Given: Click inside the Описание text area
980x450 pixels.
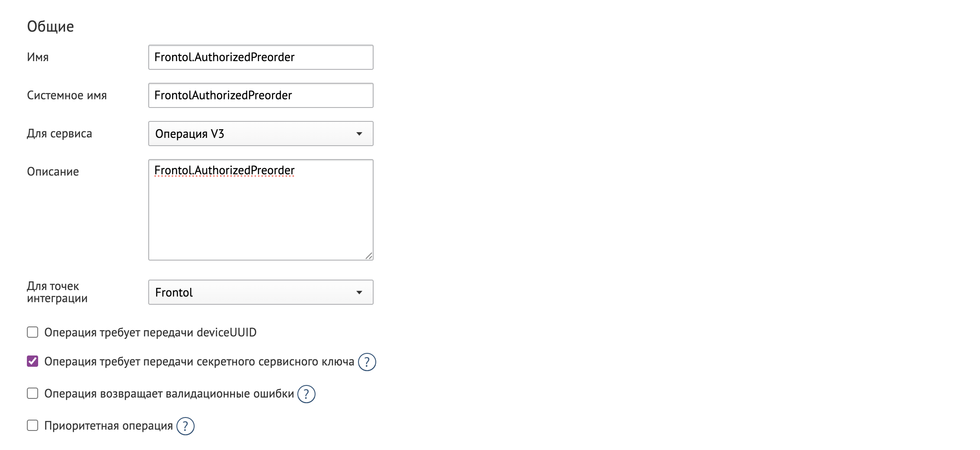Looking at the screenshot, I should (260, 212).
